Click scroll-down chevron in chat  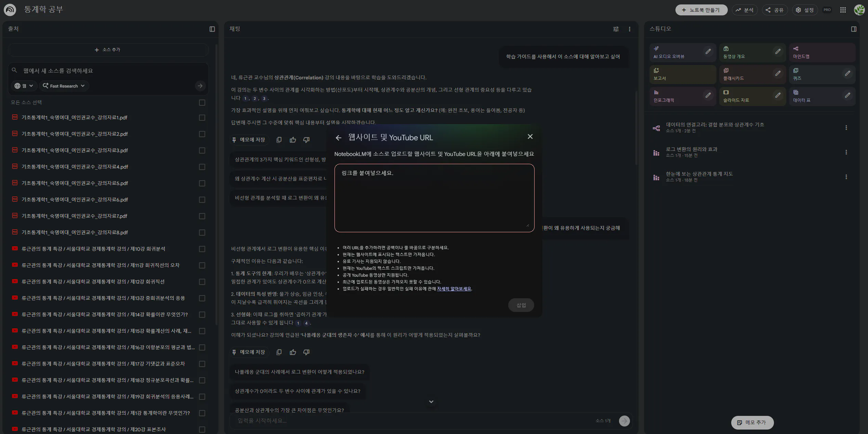click(x=431, y=402)
